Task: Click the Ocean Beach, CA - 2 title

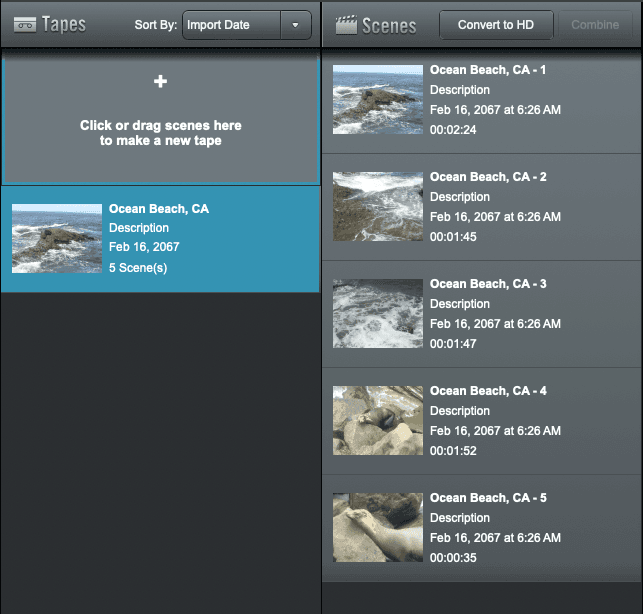Action: 488,177
